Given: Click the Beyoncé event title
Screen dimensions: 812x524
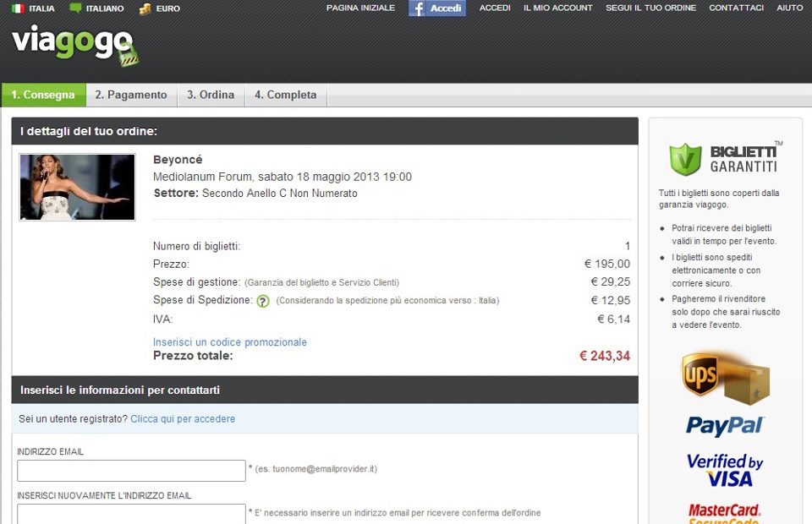Looking at the screenshot, I should tap(178, 160).
